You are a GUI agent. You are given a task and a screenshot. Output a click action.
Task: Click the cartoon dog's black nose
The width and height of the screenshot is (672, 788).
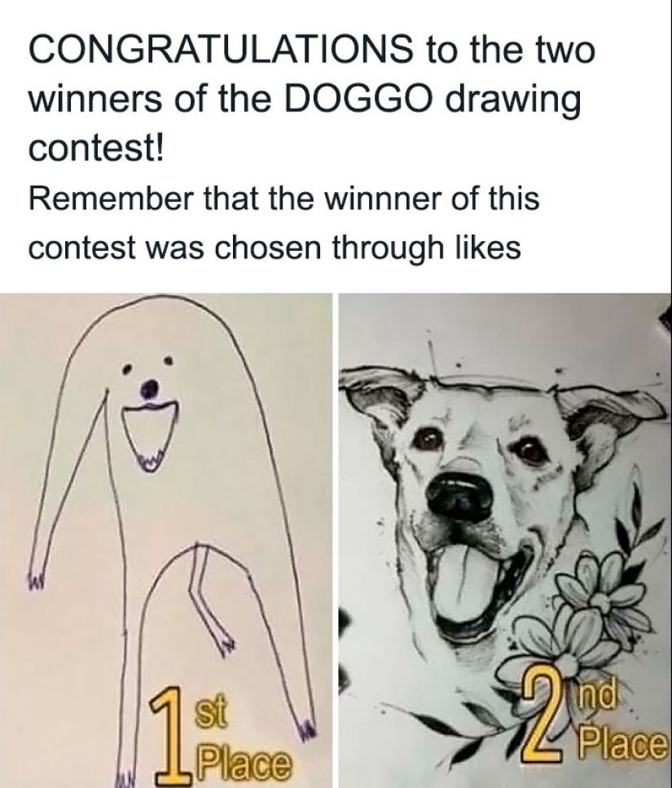click(x=150, y=387)
